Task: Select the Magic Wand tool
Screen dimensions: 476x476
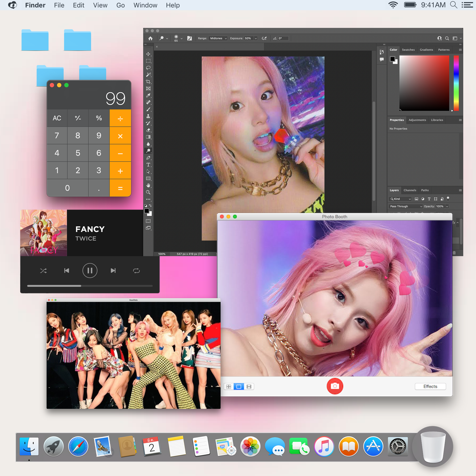Action: click(148, 75)
